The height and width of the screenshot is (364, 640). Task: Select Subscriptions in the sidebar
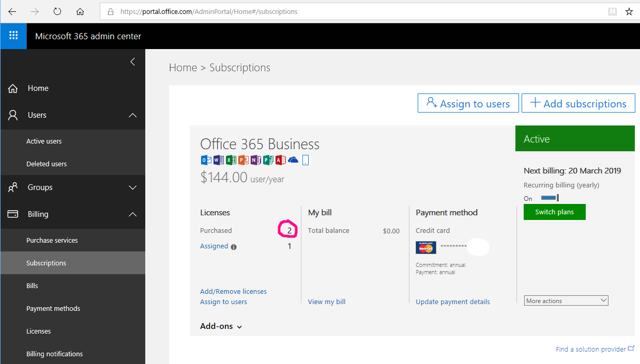(73, 263)
